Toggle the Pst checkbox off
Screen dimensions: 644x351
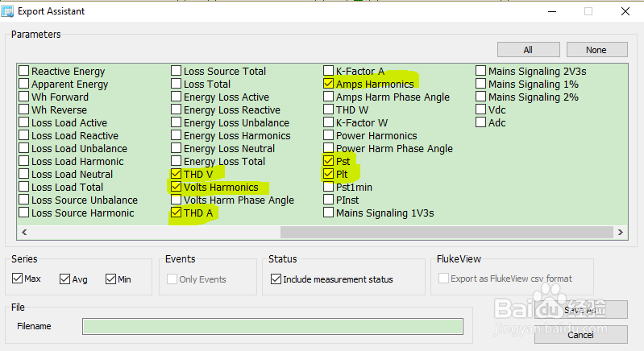point(329,162)
